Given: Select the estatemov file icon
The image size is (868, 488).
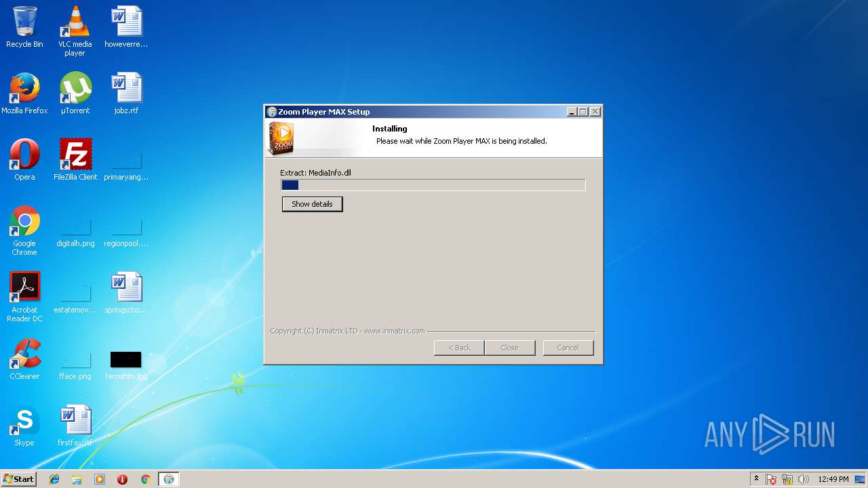Looking at the screenshot, I should [75, 298].
